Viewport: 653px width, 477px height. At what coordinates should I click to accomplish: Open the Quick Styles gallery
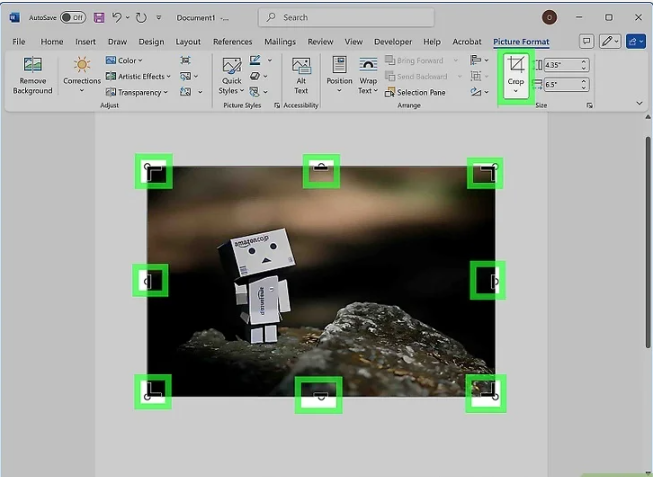(232, 75)
